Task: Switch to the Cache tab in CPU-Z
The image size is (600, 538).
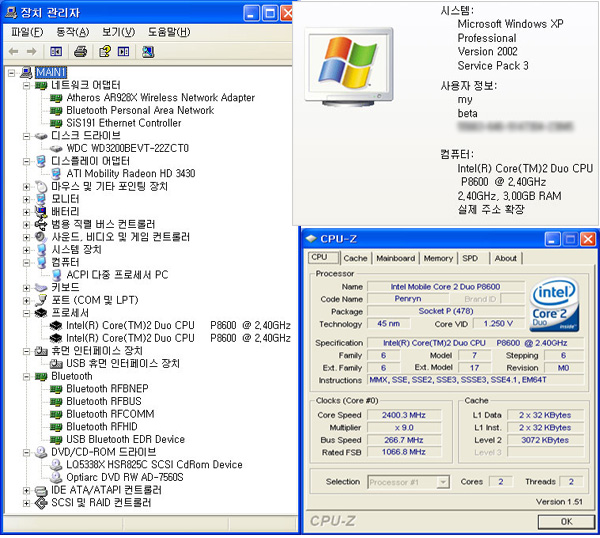Action: point(355,258)
